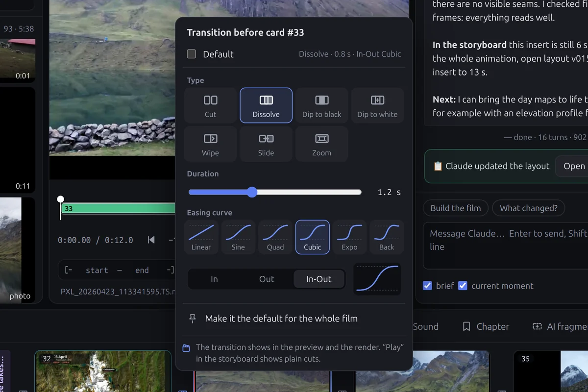Choose the Dip to black transition
588x392 pixels.
click(322, 105)
